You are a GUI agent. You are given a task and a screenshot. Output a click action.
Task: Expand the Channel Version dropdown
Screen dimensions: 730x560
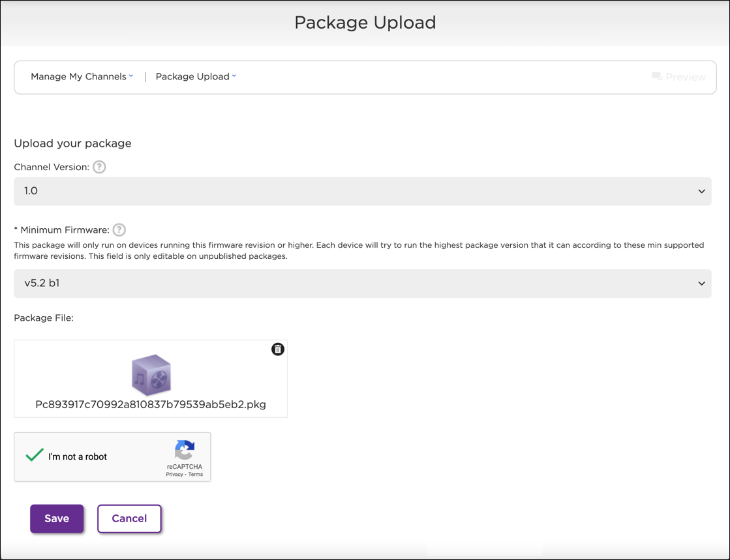click(x=701, y=191)
